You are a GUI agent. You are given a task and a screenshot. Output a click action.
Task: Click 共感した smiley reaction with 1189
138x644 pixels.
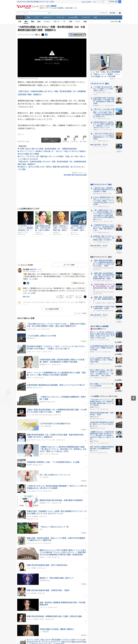pos(60,297)
